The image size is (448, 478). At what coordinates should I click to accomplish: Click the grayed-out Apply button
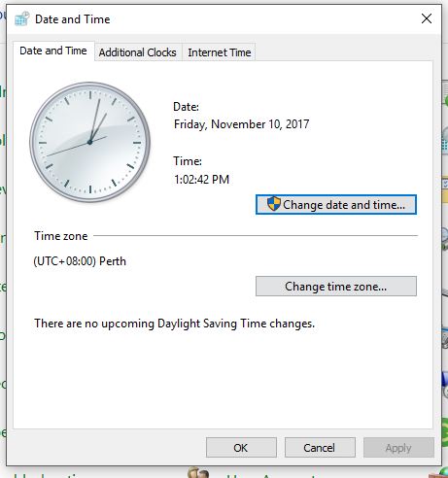coord(398,448)
